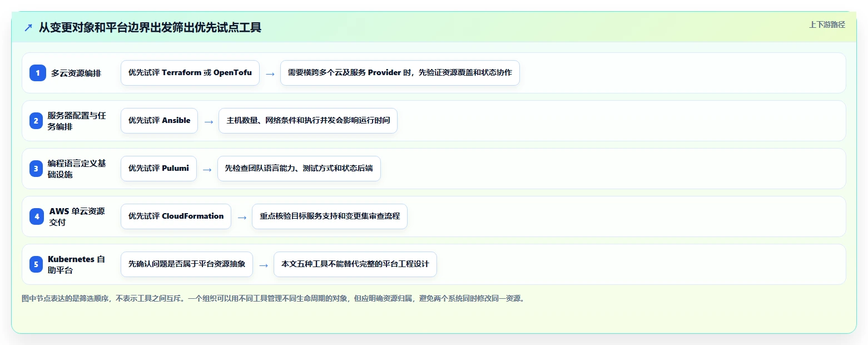Image resolution: width=868 pixels, height=345 pixels.
Task: Select number badge 4 for AWS 单云资源交付
Action: click(x=37, y=216)
